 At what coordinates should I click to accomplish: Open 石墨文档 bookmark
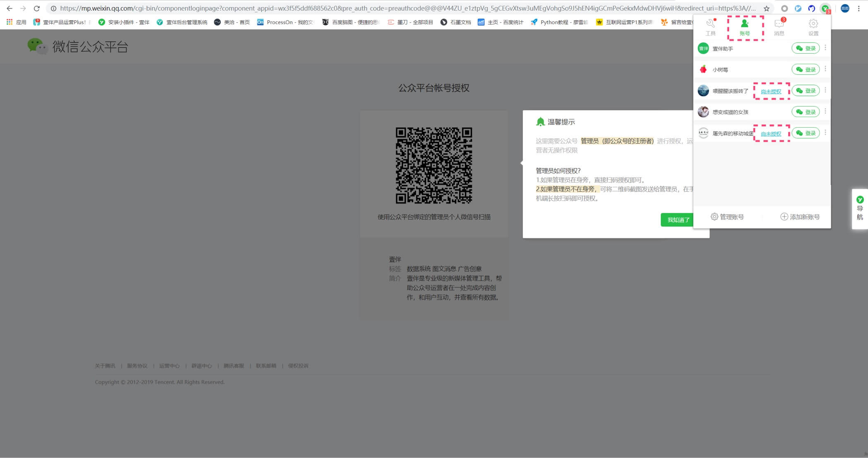pos(455,22)
